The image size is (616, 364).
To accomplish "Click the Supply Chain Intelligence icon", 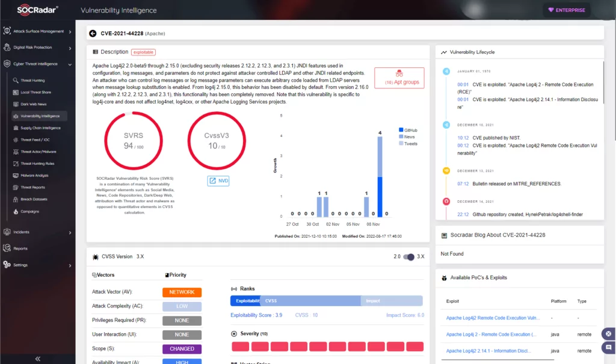I will (16, 128).
